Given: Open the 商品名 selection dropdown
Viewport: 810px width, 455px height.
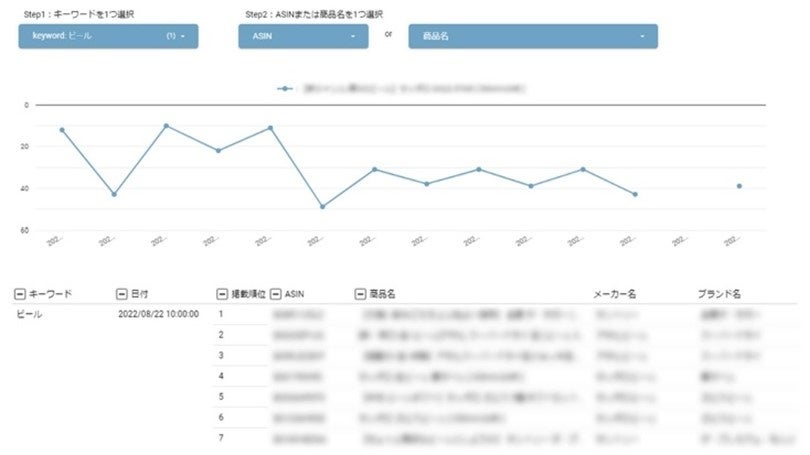Looking at the screenshot, I should (533, 36).
